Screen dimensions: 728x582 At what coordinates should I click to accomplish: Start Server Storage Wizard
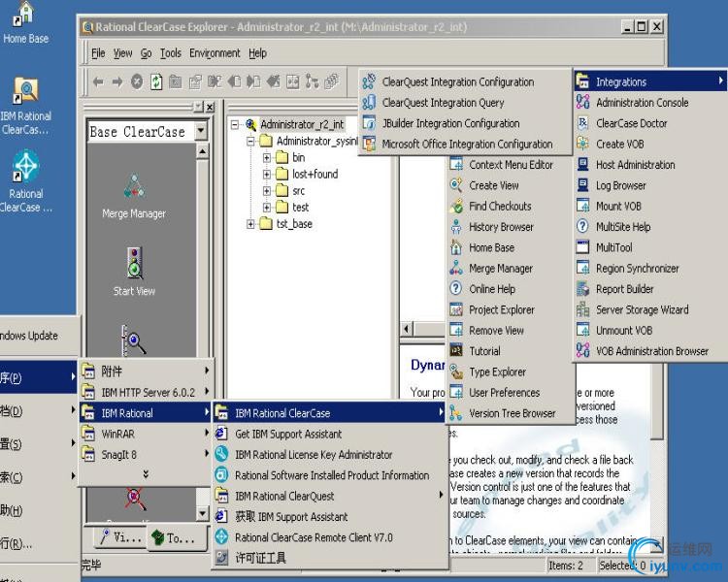point(650,309)
